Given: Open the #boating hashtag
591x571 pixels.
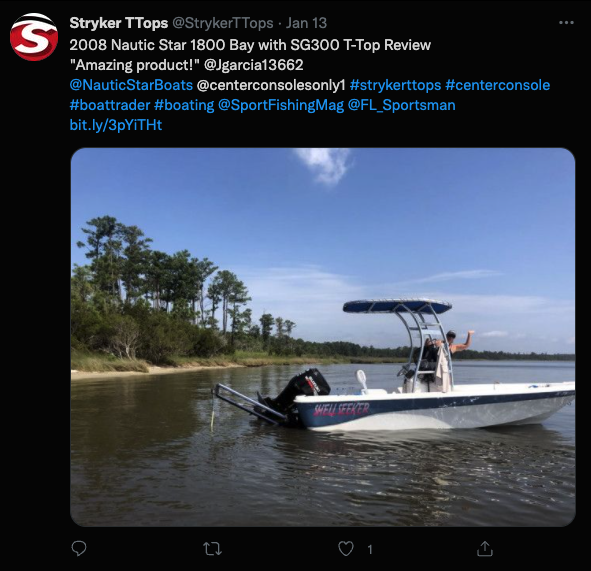Looking at the screenshot, I should [184, 105].
